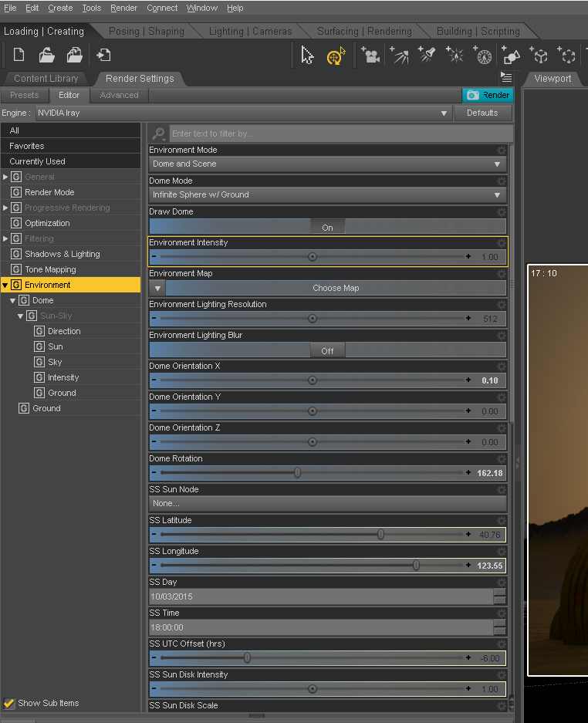Click the Open File folder icon

46,55
